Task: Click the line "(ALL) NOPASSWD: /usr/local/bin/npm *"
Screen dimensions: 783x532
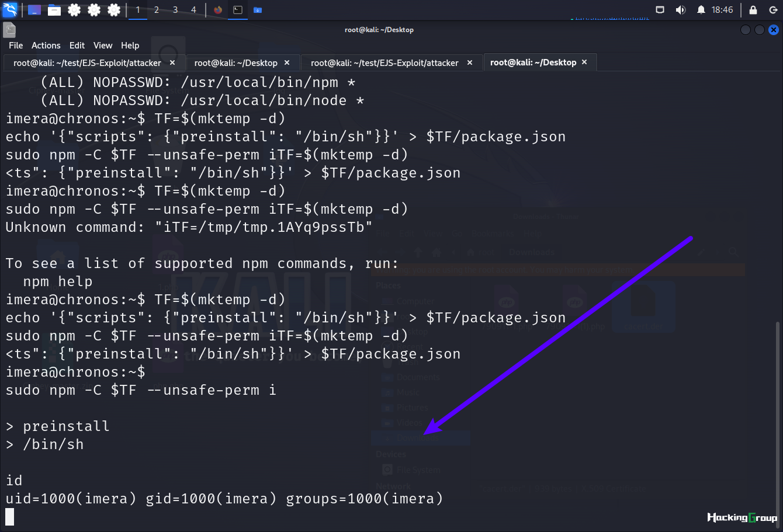Action: pos(198,82)
